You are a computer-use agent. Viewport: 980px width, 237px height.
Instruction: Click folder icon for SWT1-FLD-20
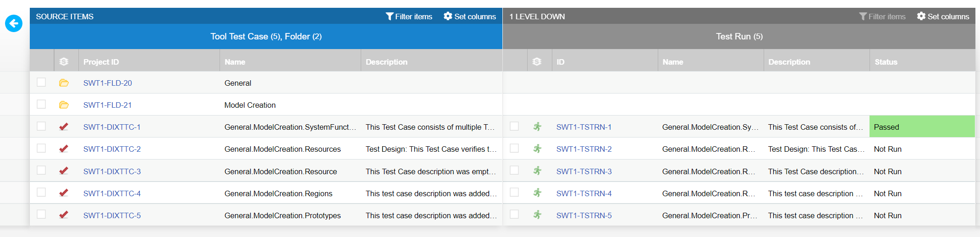tap(64, 83)
